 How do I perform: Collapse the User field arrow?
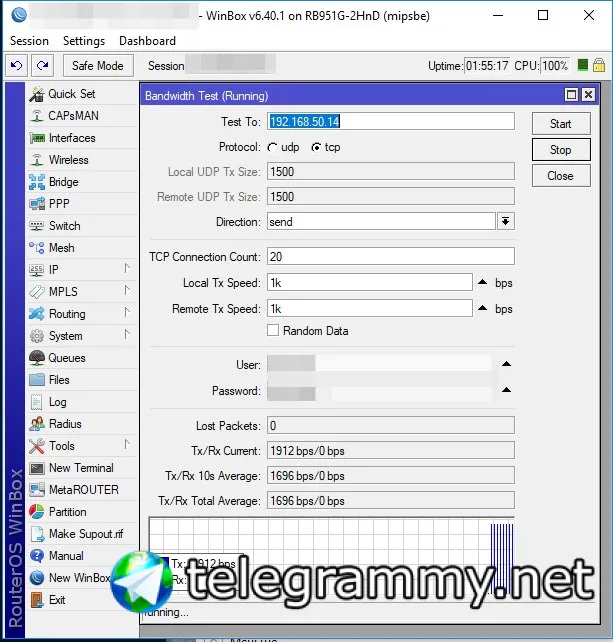coord(507,364)
